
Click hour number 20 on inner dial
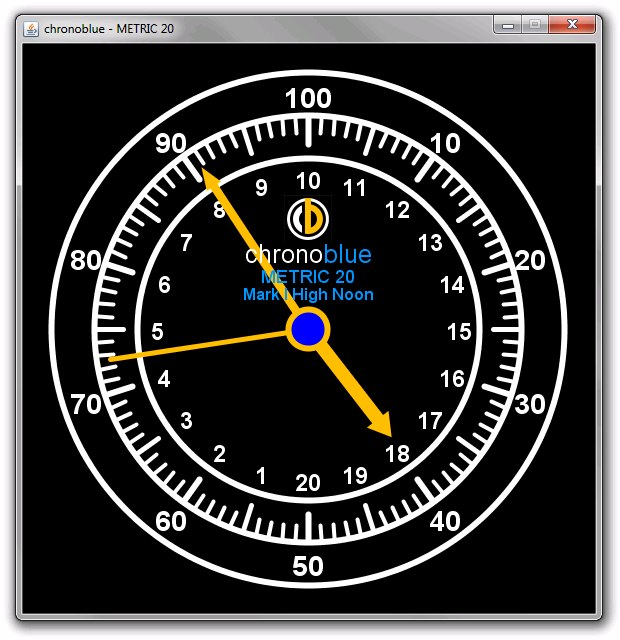coord(308,483)
